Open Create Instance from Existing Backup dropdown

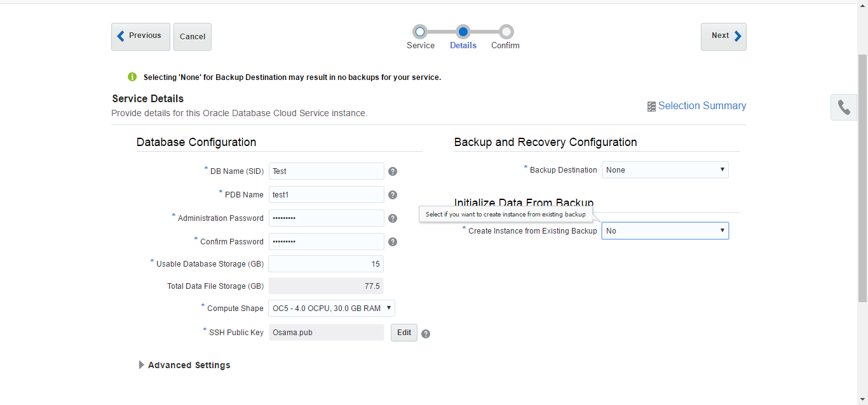665,231
